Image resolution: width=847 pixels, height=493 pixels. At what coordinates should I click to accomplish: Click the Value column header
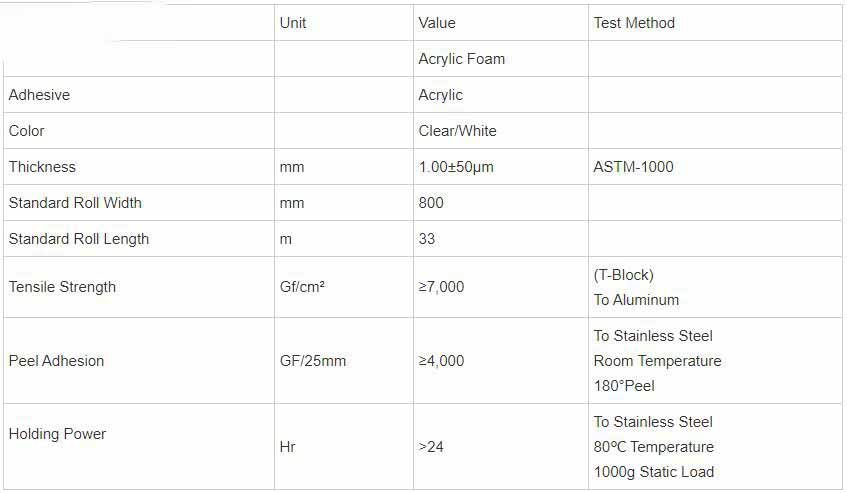click(x=436, y=23)
